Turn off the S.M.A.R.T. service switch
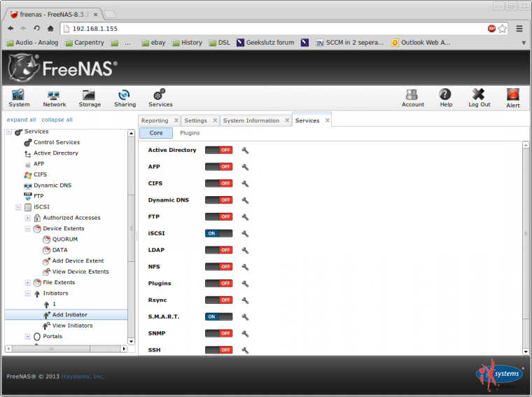Image resolution: width=532 pixels, height=397 pixels. pos(219,316)
